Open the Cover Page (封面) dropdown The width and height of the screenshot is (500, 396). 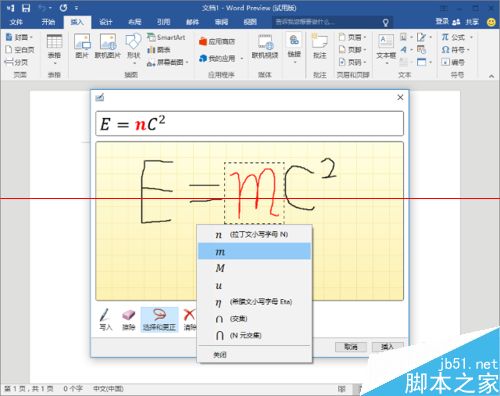pos(19,37)
